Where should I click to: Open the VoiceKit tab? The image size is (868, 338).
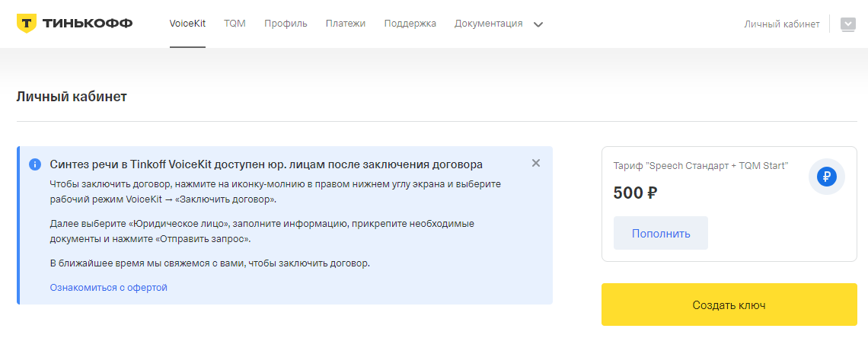click(x=187, y=24)
